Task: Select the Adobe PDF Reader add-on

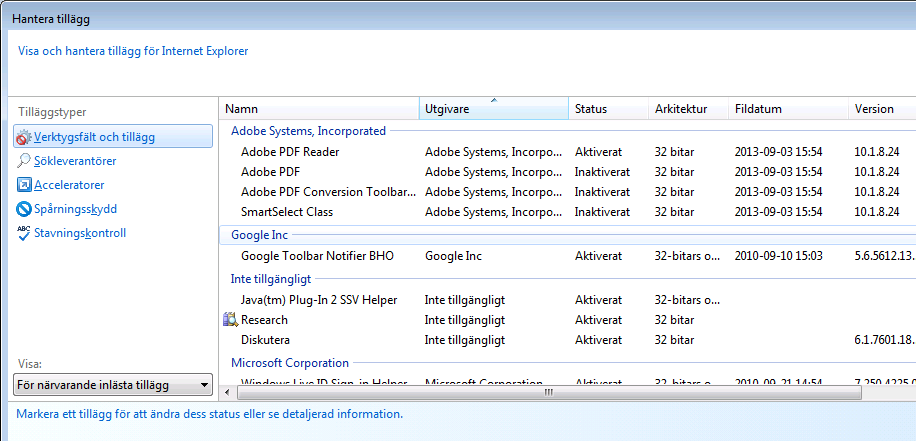Action: (x=290, y=152)
